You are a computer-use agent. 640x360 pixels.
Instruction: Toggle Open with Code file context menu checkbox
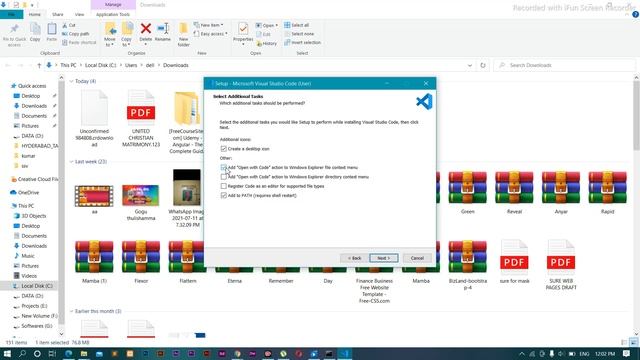click(x=224, y=168)
